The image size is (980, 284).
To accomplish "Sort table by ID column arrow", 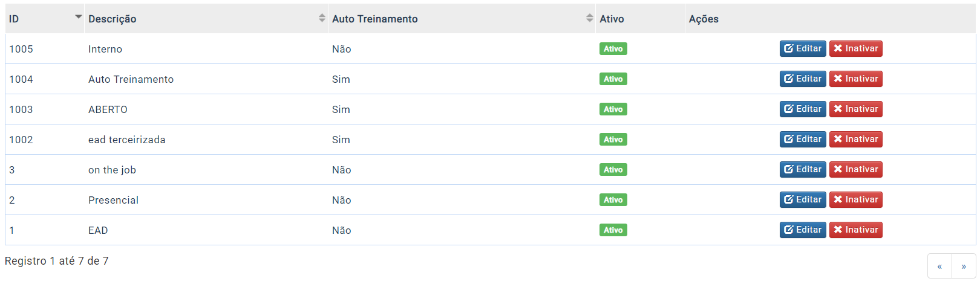I will point(78,17).
